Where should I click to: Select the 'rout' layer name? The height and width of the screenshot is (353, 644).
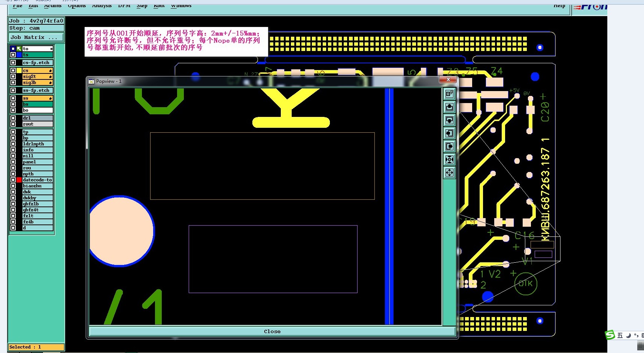pos(37,124)
